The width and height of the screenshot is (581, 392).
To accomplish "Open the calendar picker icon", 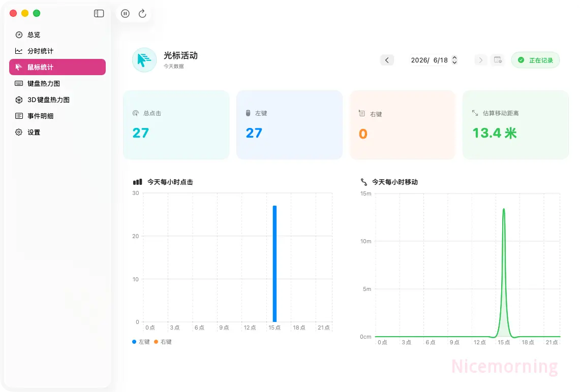I will tap(498, 60).
